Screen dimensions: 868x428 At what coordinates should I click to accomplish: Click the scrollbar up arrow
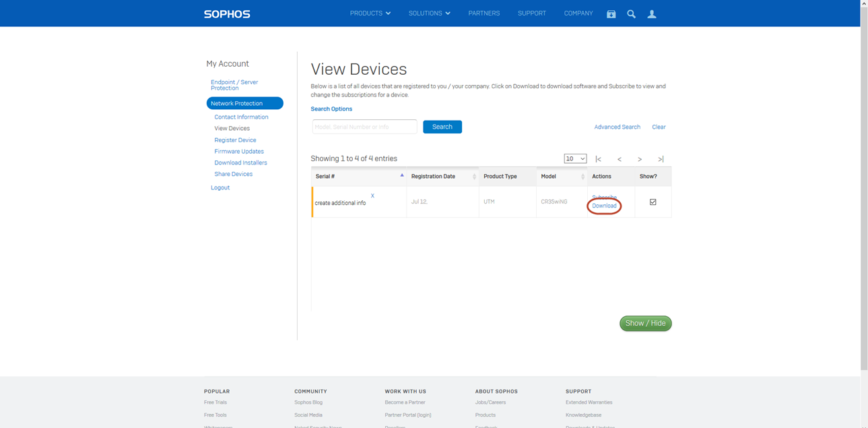pos(864,3)
